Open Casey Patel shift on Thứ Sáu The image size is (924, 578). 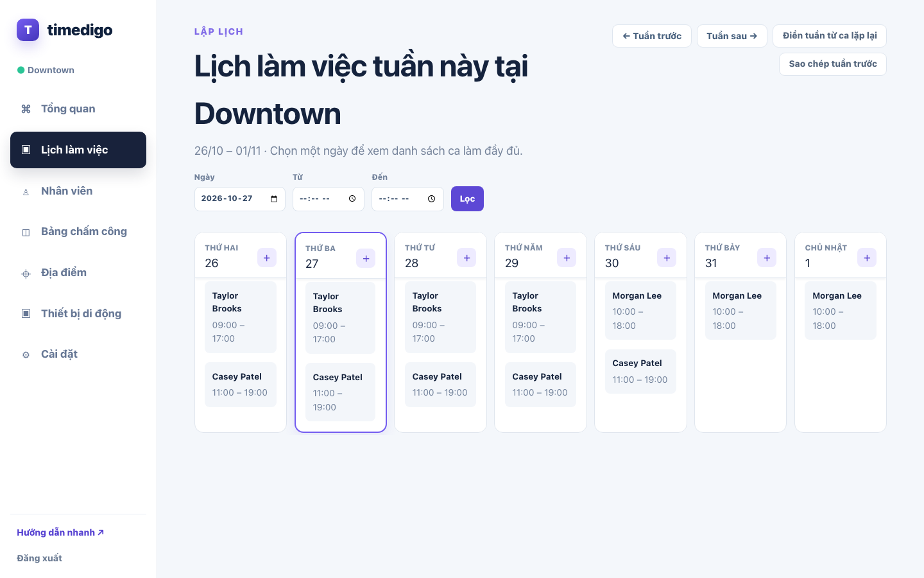pos(641,371)
